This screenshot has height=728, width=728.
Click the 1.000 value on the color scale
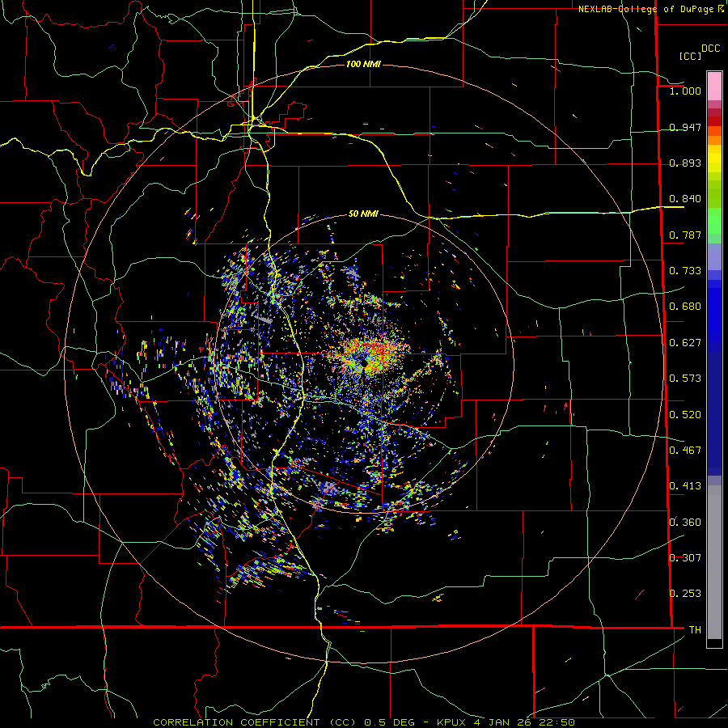coord(685,91)
